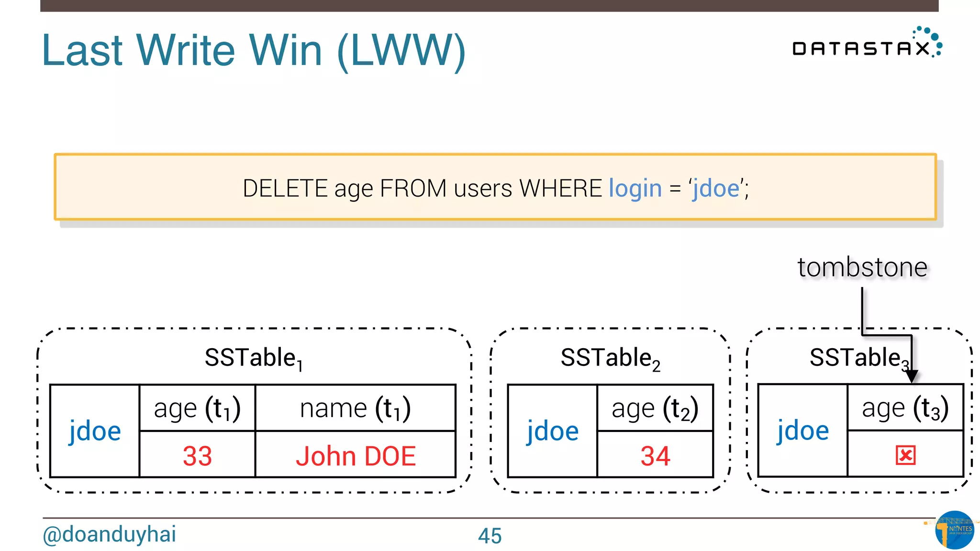Click jdoe key in SSTable3
The width and height of the screenshot is (980, 551).
pos(803,430)
